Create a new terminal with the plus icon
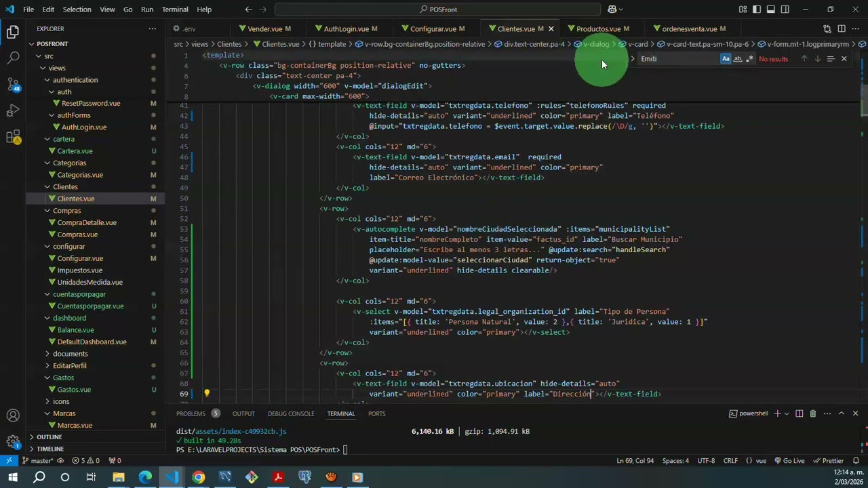Image resolution: width=868 pixels, height=488 pixels. [x=778, y=413]
